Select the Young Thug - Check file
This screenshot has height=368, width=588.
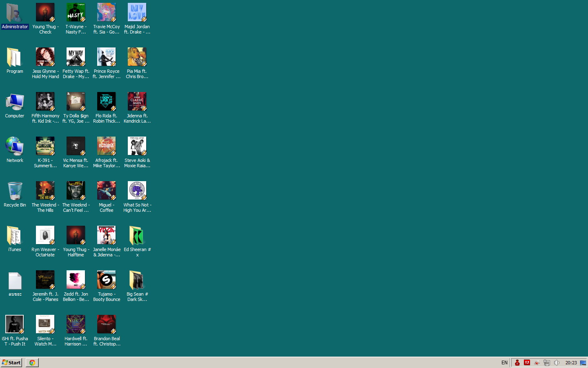coord(45,19)
